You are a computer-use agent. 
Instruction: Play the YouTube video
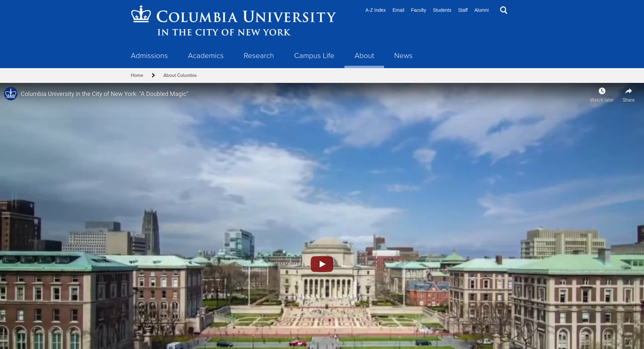click(x=322, y=264)
